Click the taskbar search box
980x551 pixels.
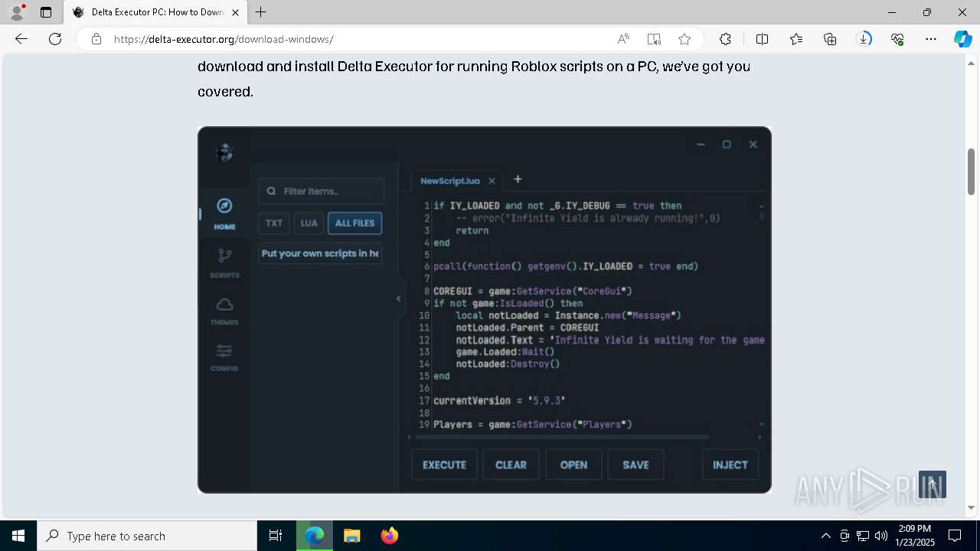147,536
